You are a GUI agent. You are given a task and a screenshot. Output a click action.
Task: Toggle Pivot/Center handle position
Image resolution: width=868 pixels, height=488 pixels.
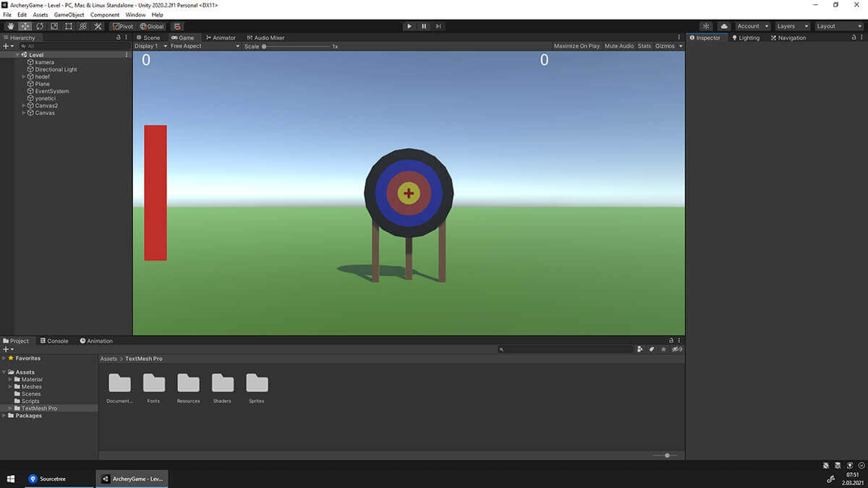tap(122, 26)
